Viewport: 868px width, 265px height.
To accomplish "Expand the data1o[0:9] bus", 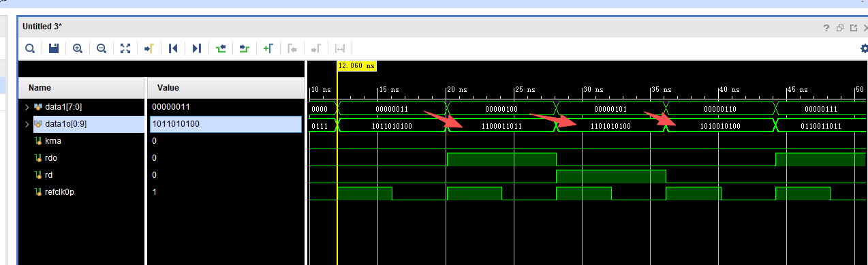I will (x=27, y=124).
